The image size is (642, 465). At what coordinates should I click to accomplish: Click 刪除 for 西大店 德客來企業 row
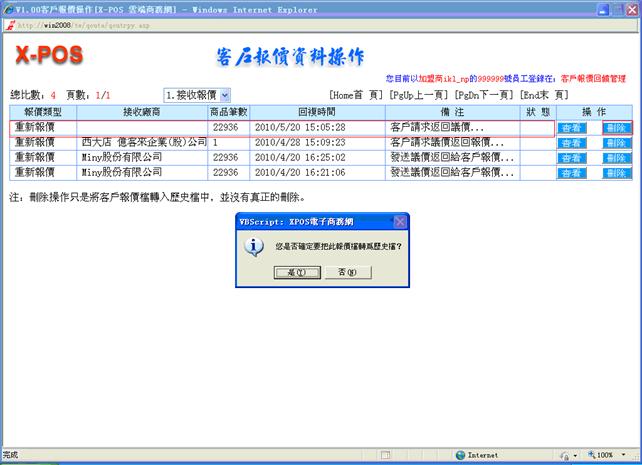(x=616, y=144)
